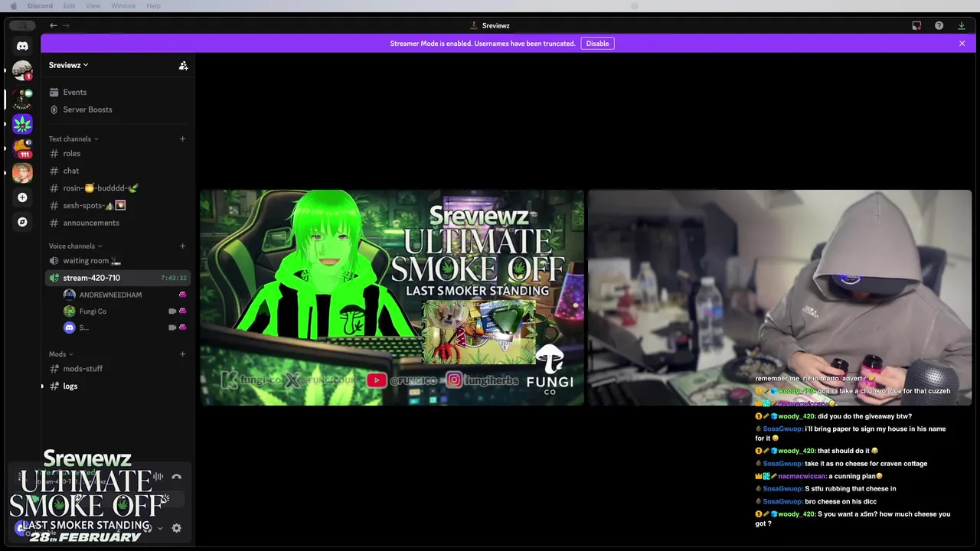Expand audio device chevron beside settings gear

click(x=160, y=528)
